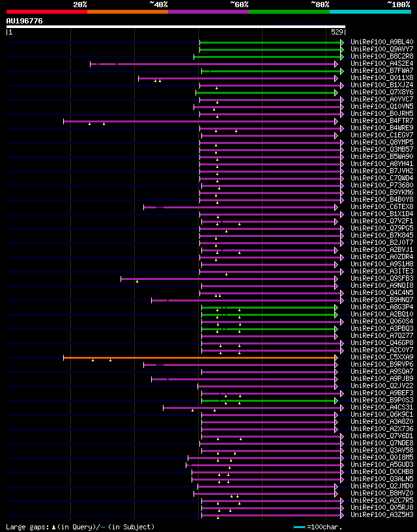
Task: Open hit UniRef100_Q9SFB3
Action: (x=382, y=278)
